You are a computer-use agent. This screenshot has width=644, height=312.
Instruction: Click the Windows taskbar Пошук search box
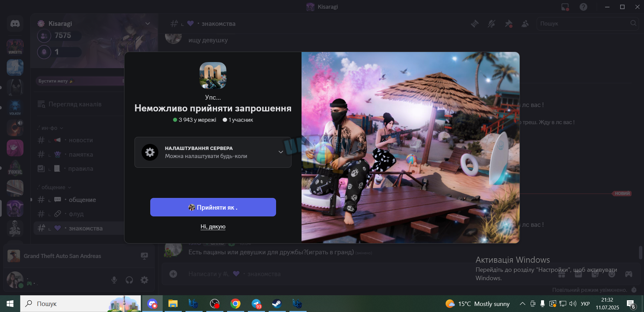pyautogui.click(x=80, y=304)
